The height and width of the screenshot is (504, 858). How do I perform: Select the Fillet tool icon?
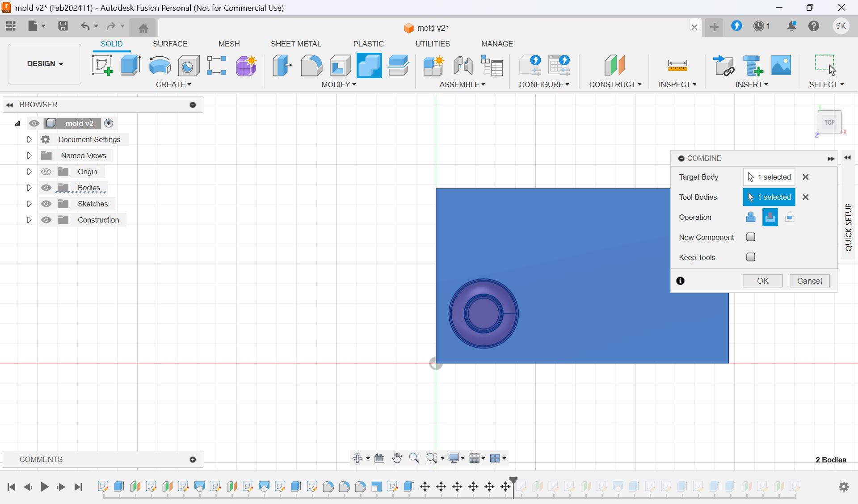pos(311,65)
